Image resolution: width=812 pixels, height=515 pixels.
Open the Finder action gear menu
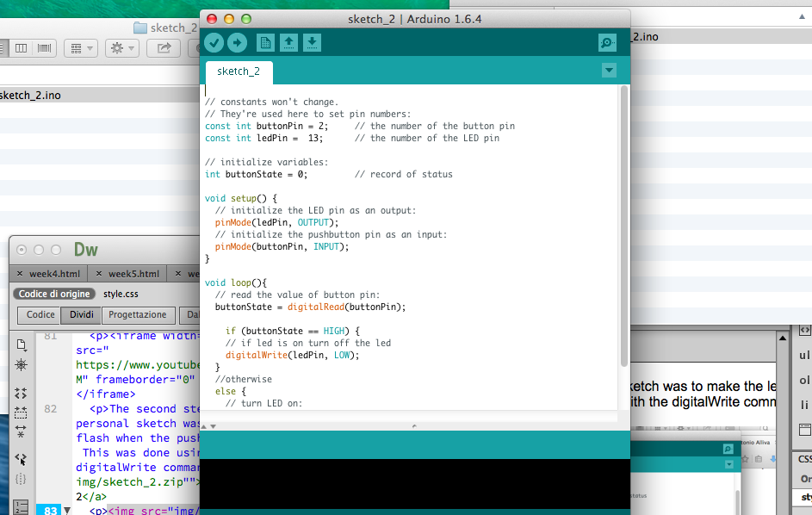121,48
